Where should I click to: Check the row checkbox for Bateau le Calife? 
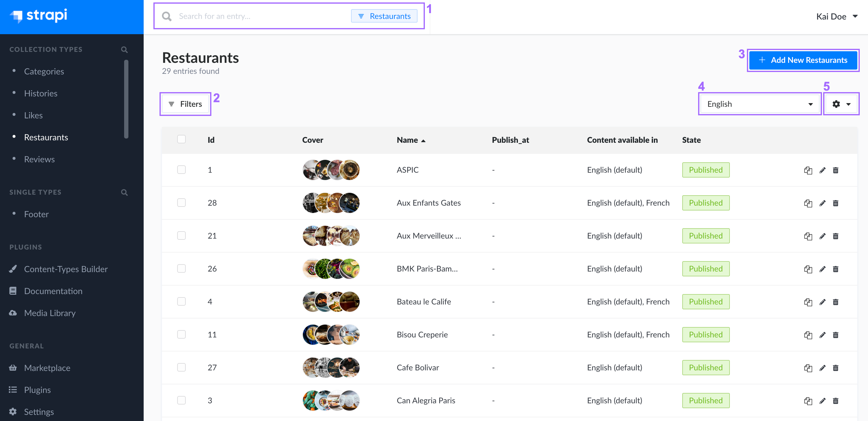point(181,301)
